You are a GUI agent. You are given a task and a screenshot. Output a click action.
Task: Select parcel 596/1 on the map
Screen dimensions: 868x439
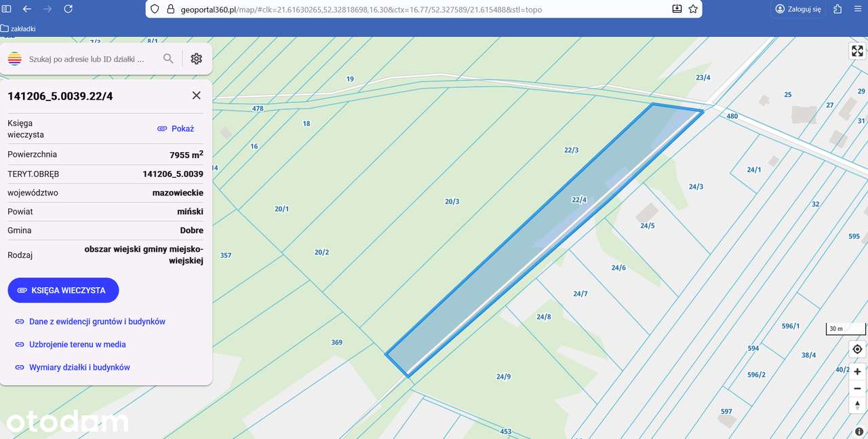(791, 326)
